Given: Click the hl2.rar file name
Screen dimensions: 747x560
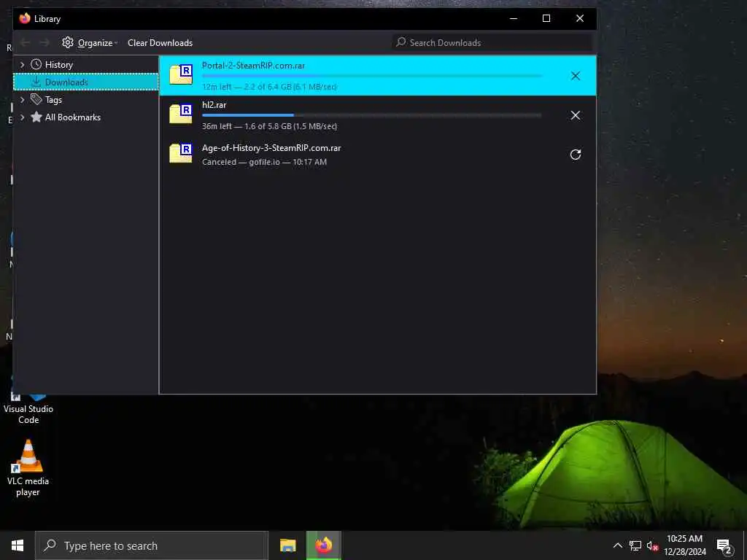Looking at the screenshot, I should [214, 105].
